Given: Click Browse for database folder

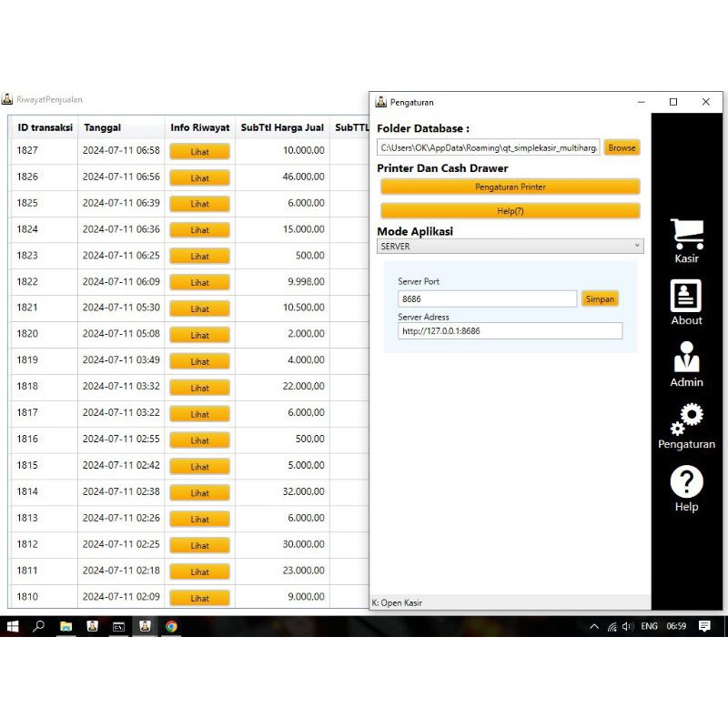Looking at the screenshot, I should pyautogui.click(x=622, y=147).
